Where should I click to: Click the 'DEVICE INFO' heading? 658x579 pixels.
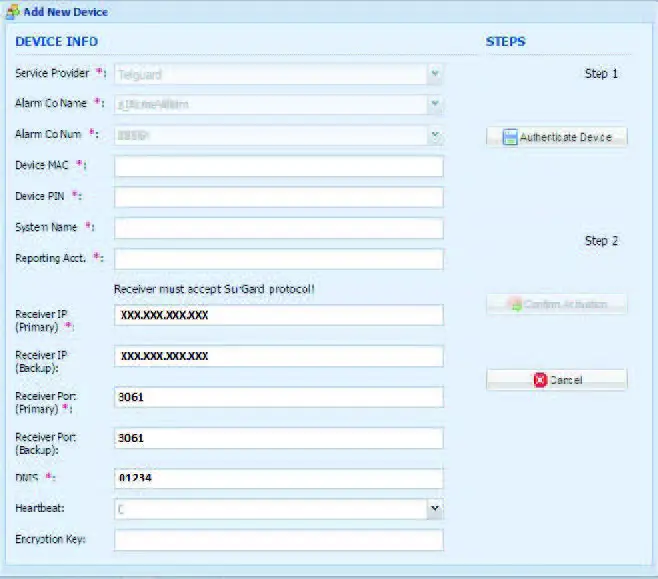pyautogui.click(x=57, y=42)
